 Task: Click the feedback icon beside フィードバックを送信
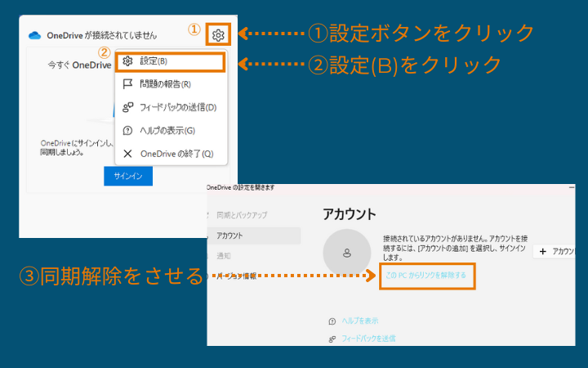point(332,339)
